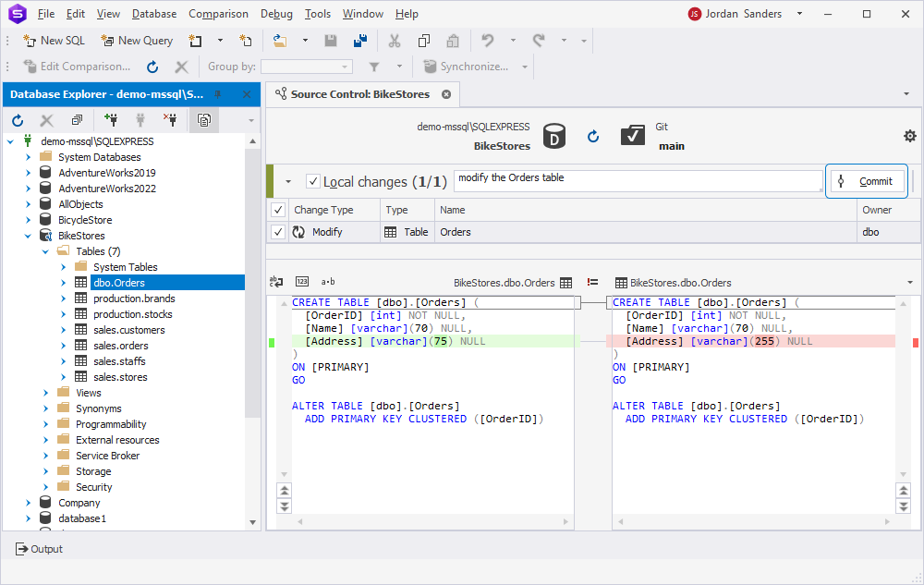Click the Edit Comparison button
This screenshot has width=924, height=585.
click(x=77, y=67)
